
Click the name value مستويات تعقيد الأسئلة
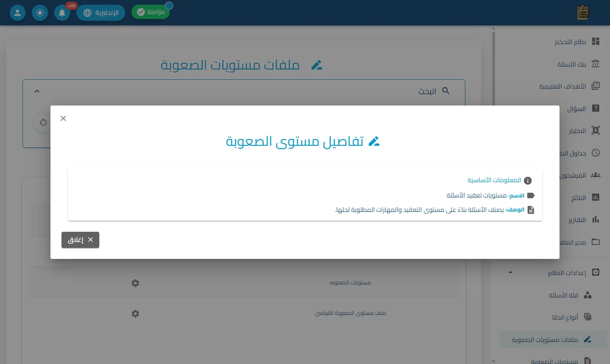point(476,195)
